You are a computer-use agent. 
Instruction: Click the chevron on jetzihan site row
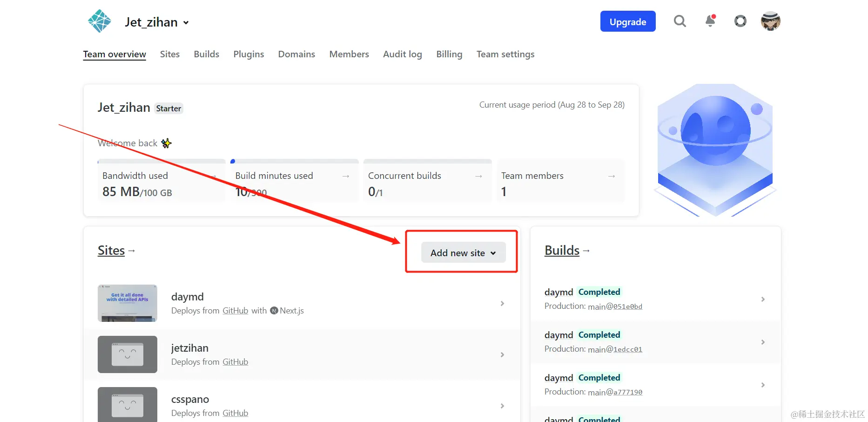(502, 354)
